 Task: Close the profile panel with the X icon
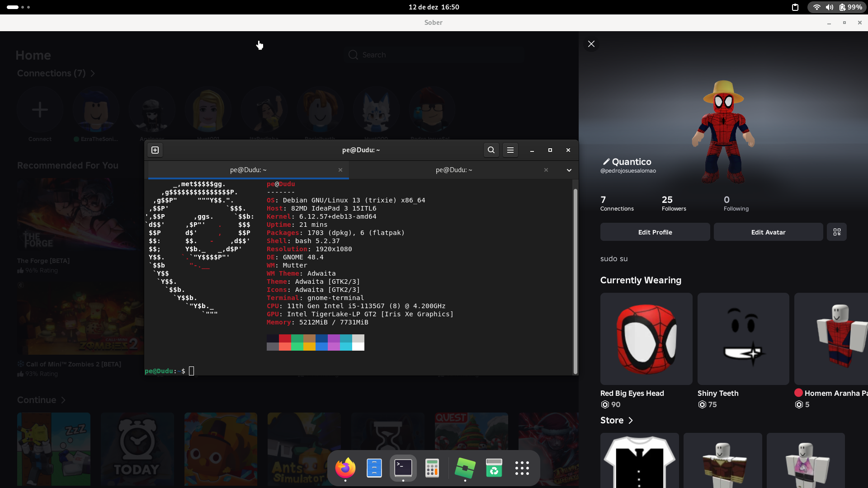pos(591,44)
